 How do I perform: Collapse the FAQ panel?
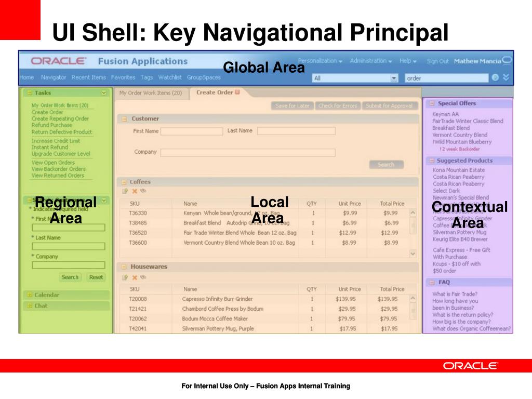coord(432,282)
